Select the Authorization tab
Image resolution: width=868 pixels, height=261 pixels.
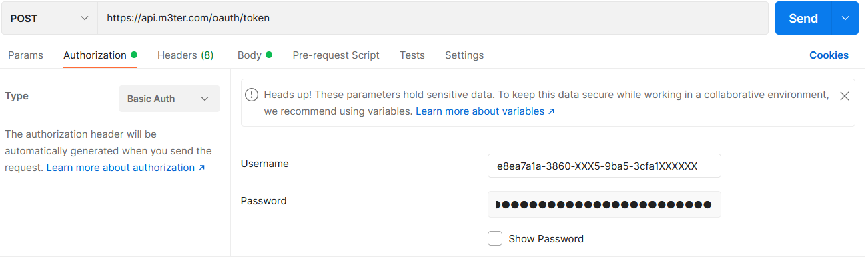[x=100, y=55]
